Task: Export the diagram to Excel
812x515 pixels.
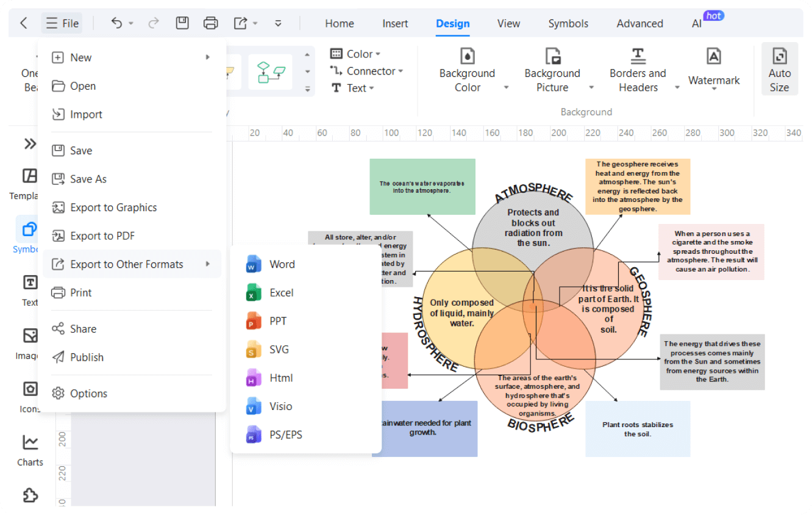Action: pos(305,293)
